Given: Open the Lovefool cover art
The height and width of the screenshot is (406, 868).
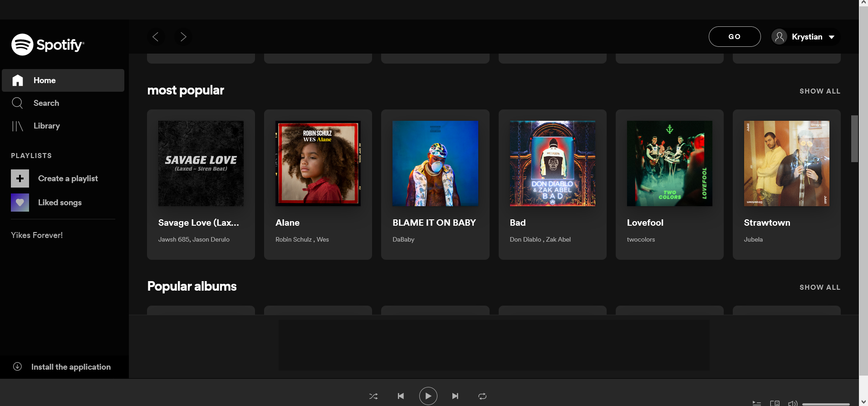Looking at the screenshot, I should [669, 163].
